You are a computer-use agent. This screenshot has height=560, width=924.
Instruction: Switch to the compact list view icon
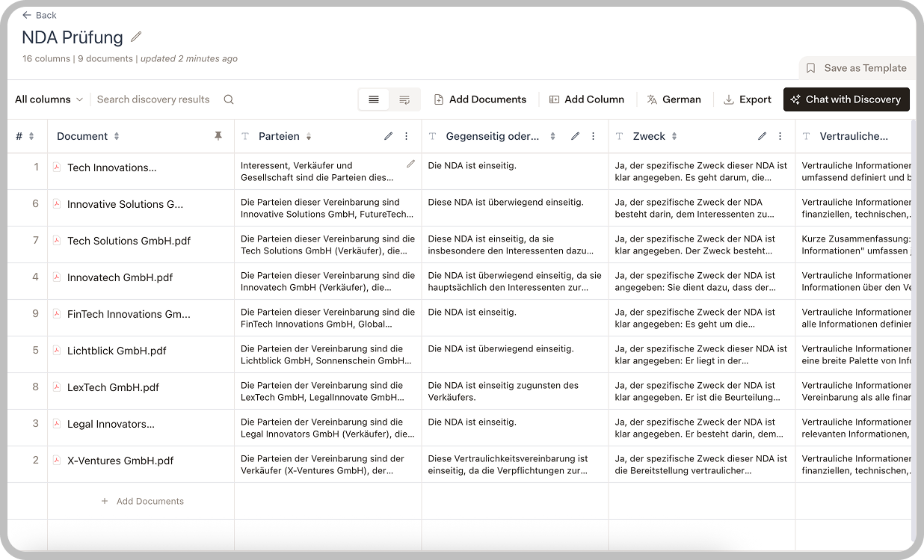click(374, 99)
